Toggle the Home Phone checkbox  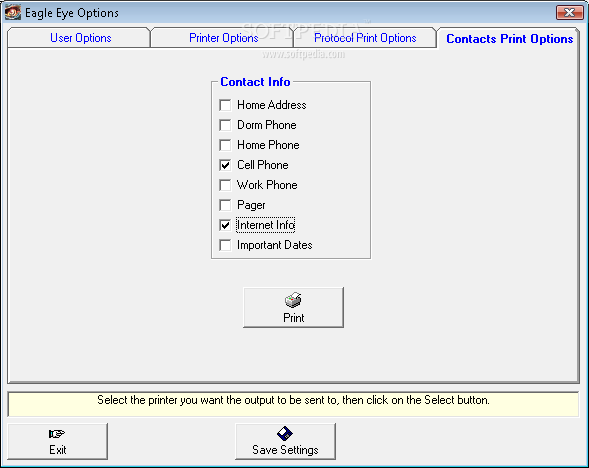click(x=225, y=145)
